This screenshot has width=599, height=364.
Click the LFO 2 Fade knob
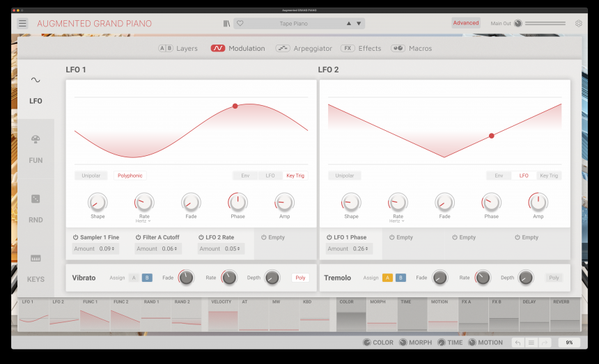[444, 203]
